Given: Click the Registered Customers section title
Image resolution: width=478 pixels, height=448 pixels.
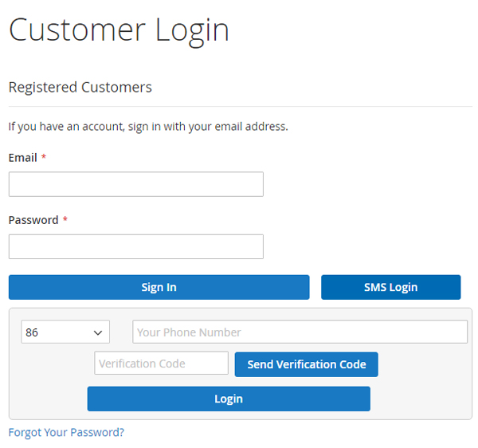Looking at the screenshot, I should coord(80,87).
